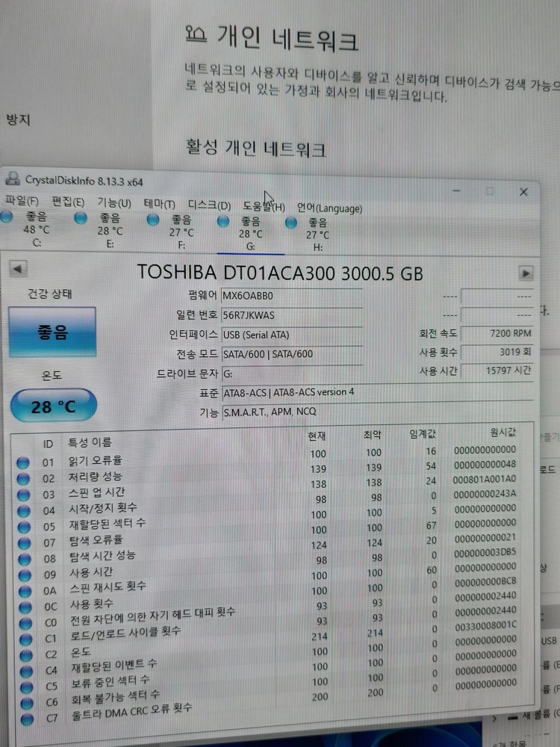Click status icon for C1 로드/언로드 사이클 횟수
This screenshot has width=560, height=747.
click(x=25, y=639)
